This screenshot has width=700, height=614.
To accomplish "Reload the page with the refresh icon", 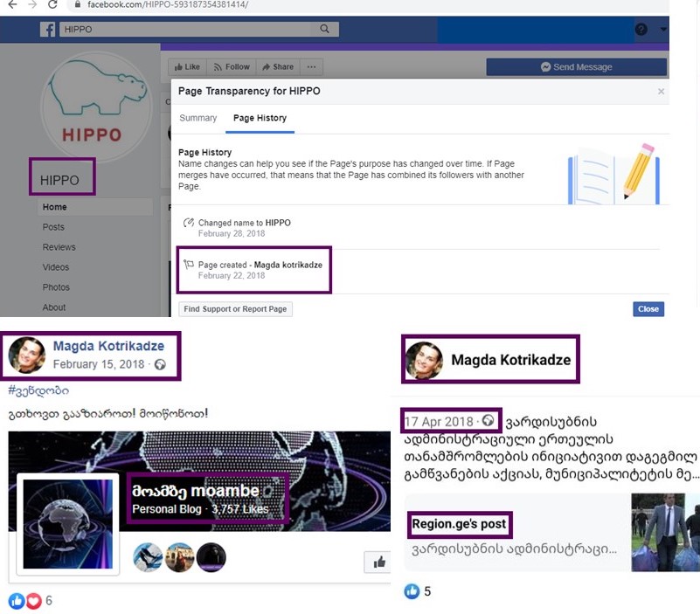I will pos(52,4).
